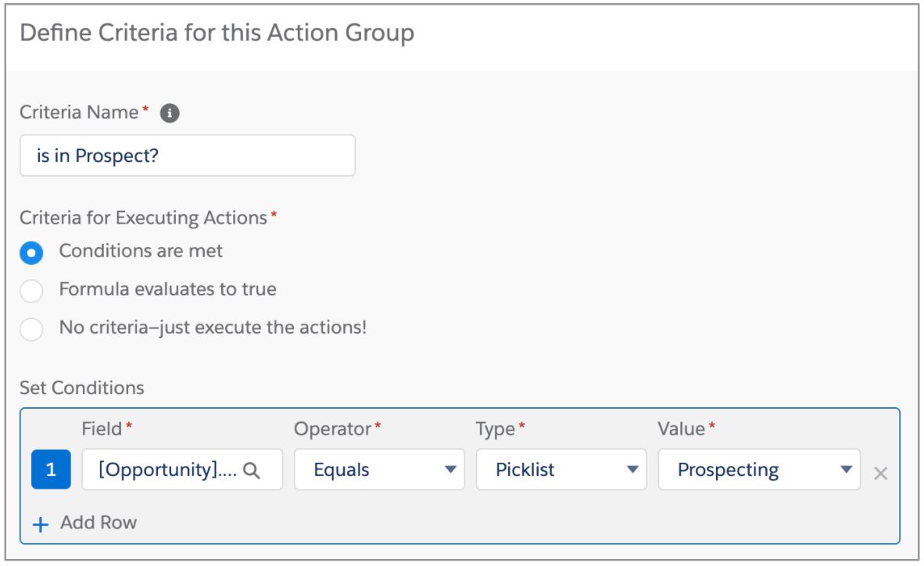
Task: Click the magnifier search icon in Field box
Action: [251, 470]
